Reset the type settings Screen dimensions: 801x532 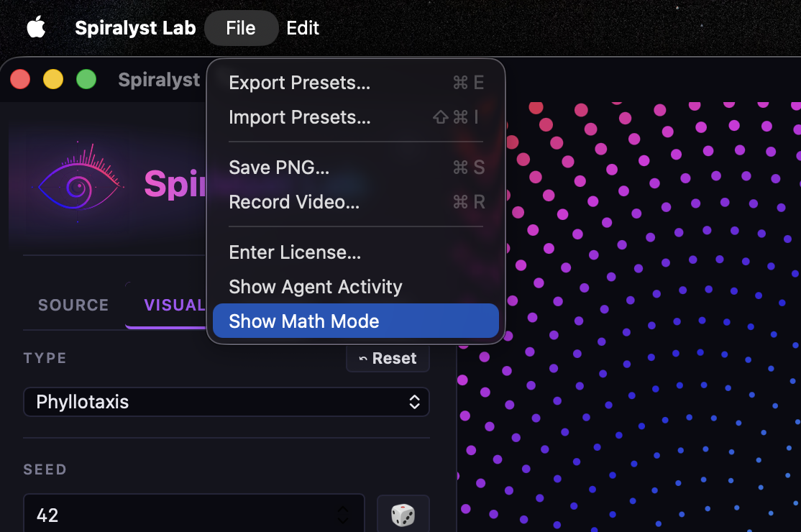[388, 359]
